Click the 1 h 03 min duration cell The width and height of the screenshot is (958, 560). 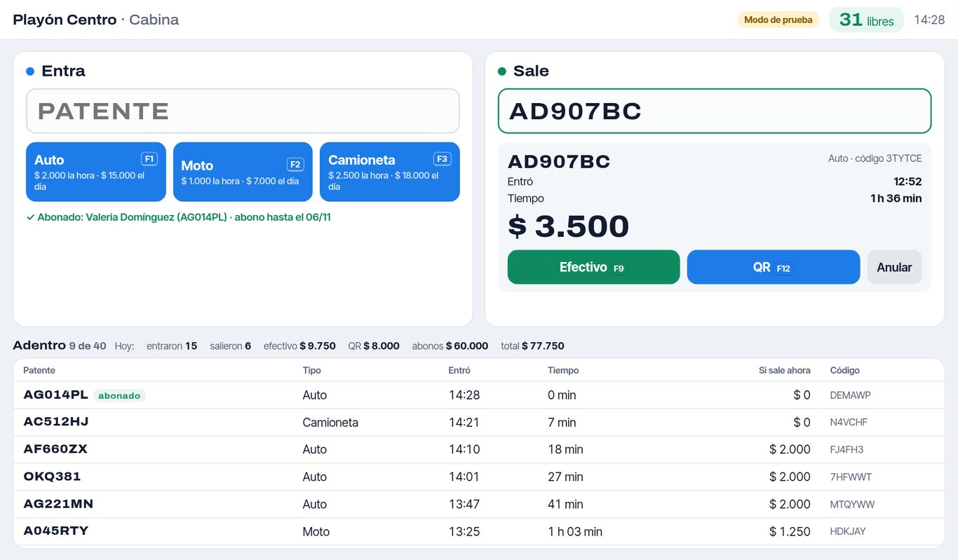click(575, 532)
